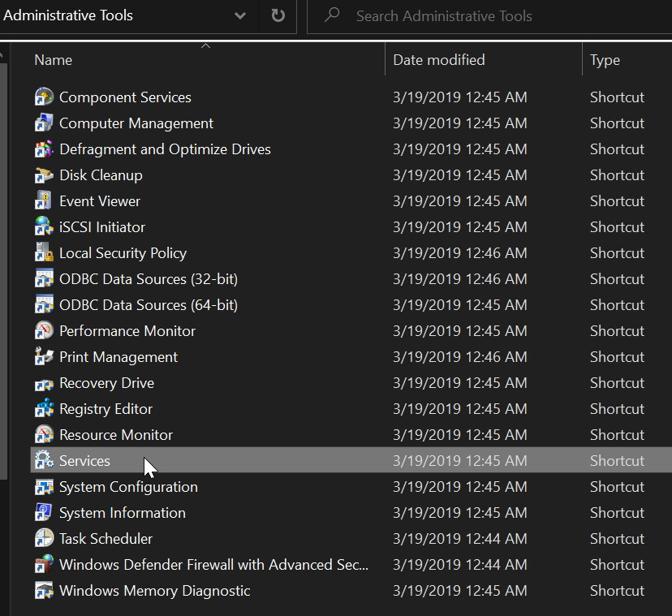Click the left pane vertical scrollbar

tap(3, 271)
